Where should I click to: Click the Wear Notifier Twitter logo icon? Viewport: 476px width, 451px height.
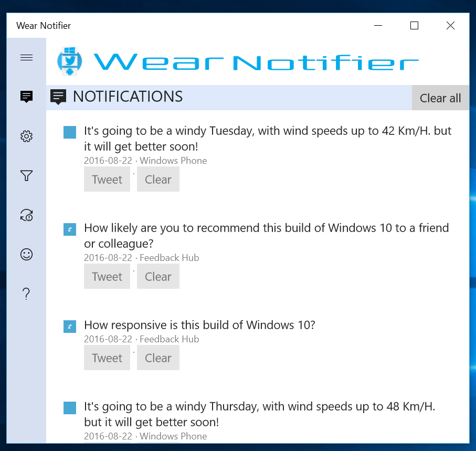(x=69, y=61)
